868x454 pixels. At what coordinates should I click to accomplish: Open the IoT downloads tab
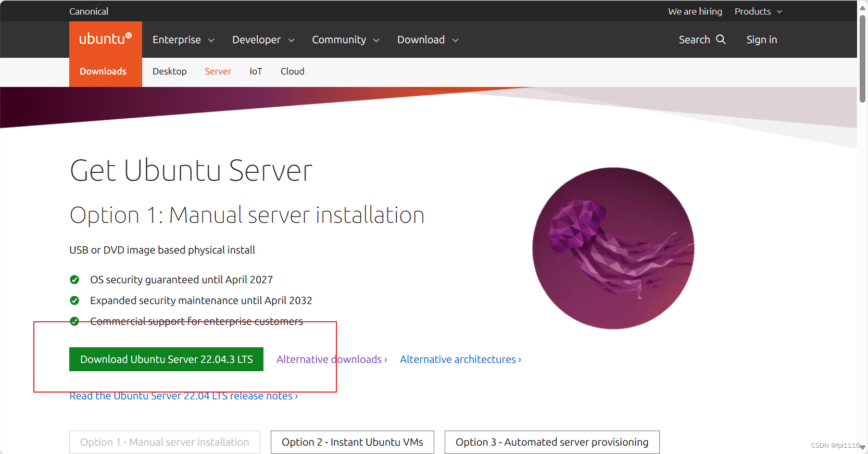[x=256, y=71]
